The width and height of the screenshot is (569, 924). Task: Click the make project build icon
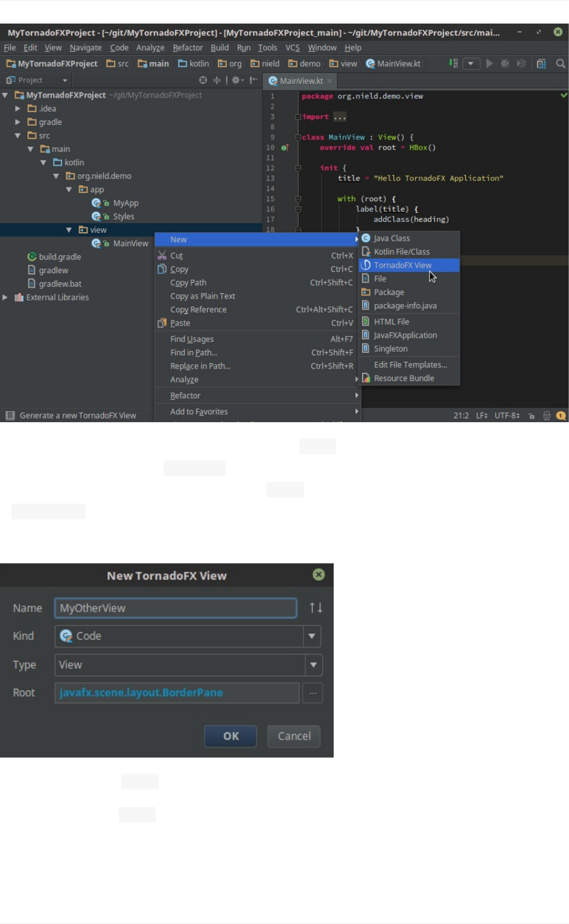[x=453, y=63]
